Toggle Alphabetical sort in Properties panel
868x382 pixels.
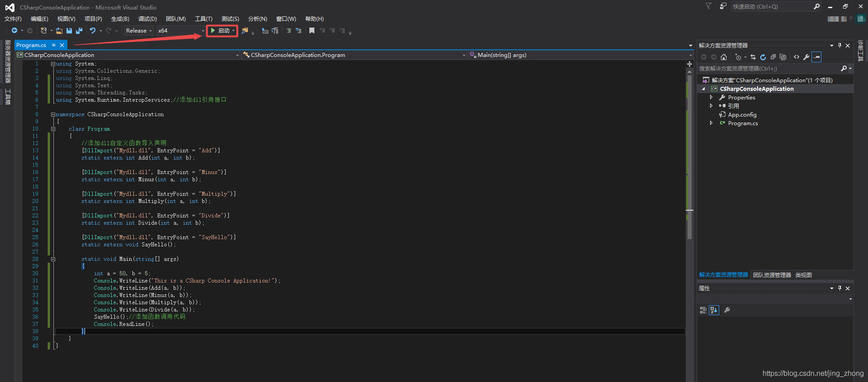[x=714, y=310]
